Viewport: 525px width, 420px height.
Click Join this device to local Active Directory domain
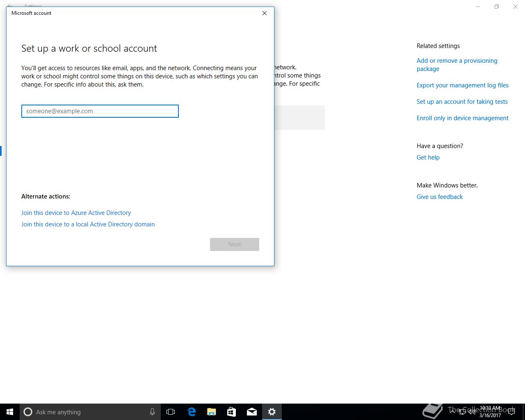(x=88, y=224)
